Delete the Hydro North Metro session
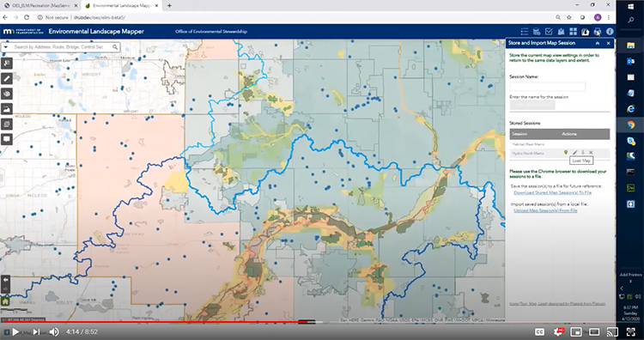 tap(591, 153)
